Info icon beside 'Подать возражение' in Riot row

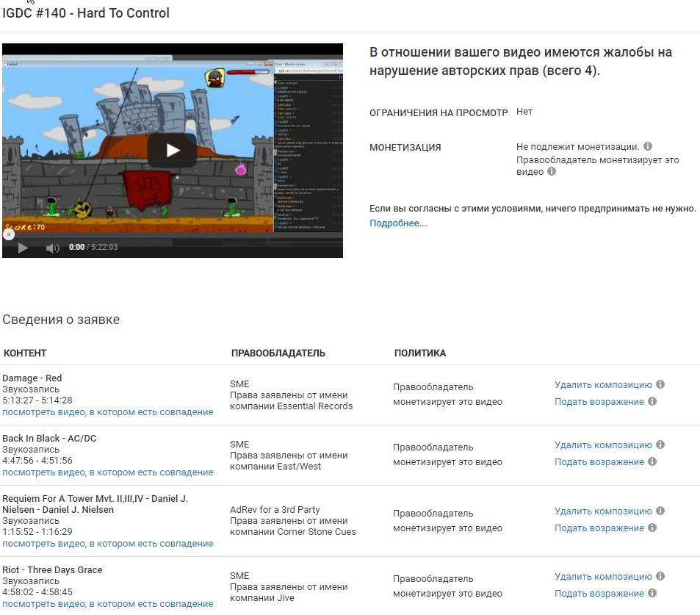click(652, 593)
